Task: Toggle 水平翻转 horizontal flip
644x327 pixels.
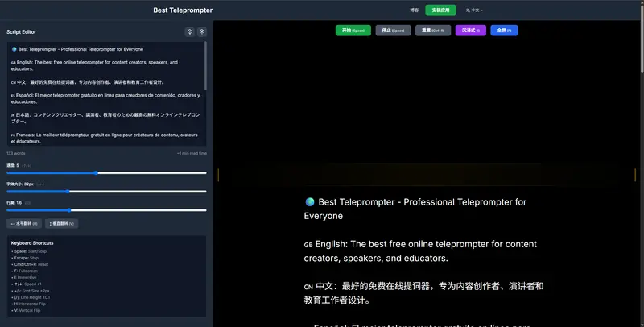Action: point(24,223)
